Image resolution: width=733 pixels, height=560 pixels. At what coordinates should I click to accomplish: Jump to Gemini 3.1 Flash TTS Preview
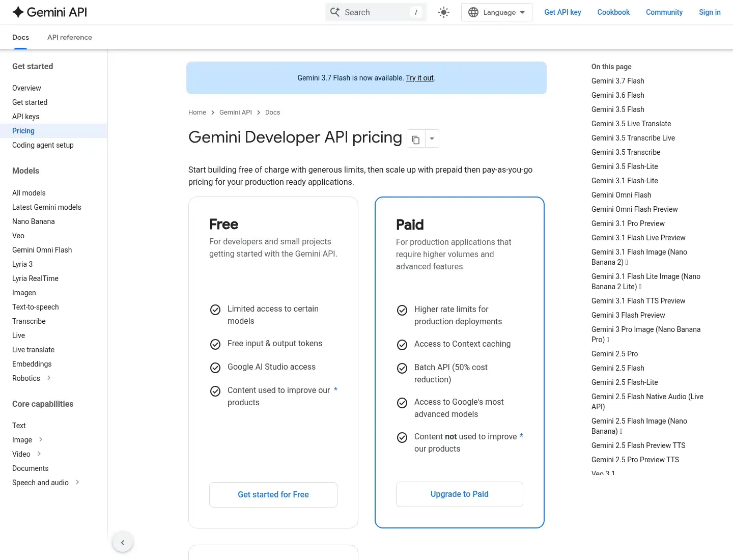[x=638, y=301]
